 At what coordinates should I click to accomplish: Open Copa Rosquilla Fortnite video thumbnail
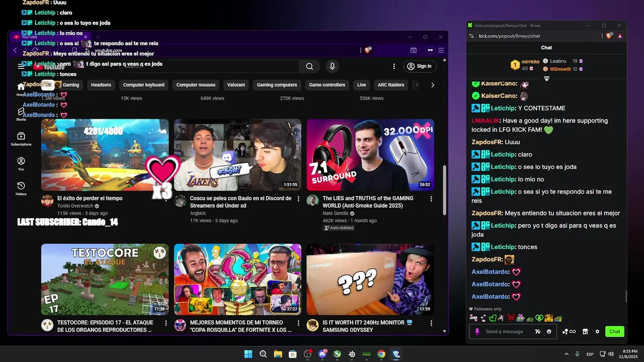point(237,280)
